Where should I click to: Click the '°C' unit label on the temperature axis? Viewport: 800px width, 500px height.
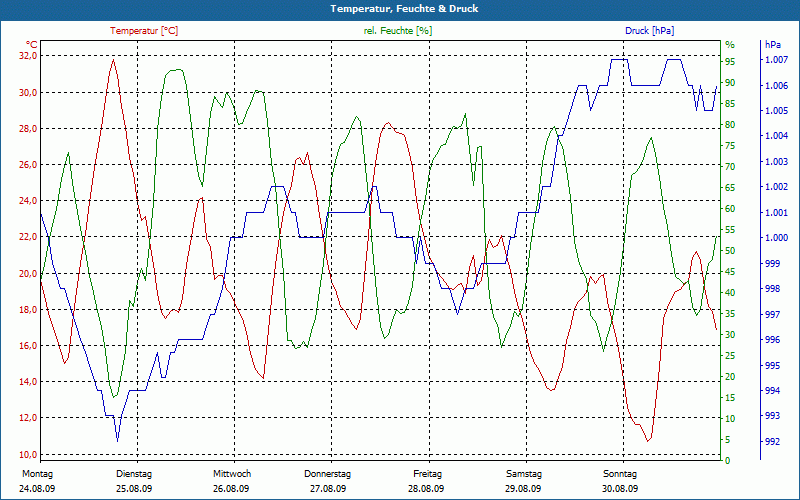(x=32, y=44)
